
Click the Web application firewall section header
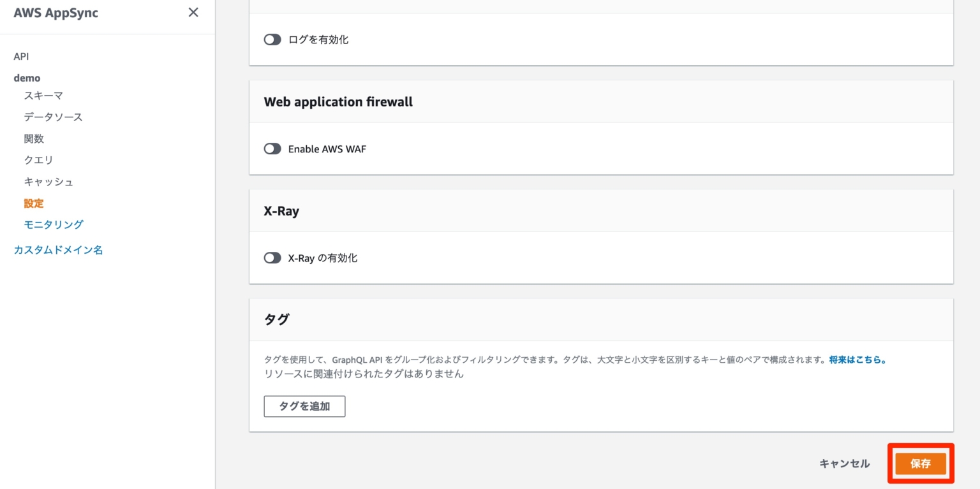[338, 101]
